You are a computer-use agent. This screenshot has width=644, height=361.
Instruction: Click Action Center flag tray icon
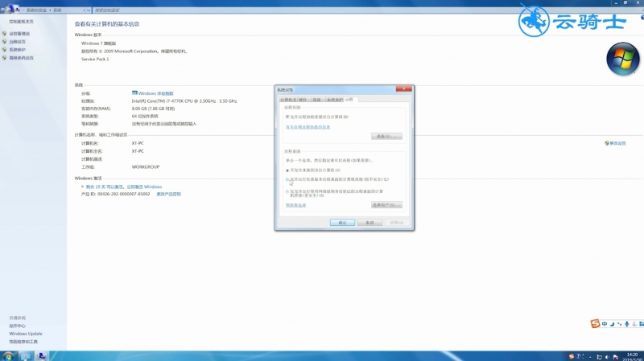point(616,357)
